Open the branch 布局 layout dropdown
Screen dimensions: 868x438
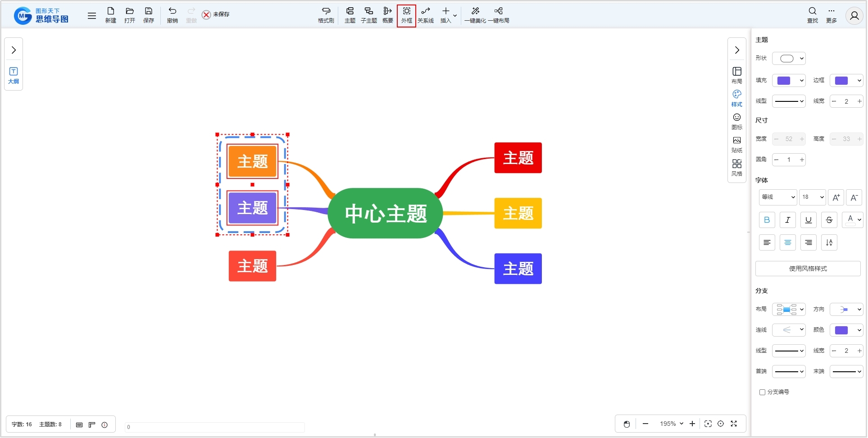789,310
